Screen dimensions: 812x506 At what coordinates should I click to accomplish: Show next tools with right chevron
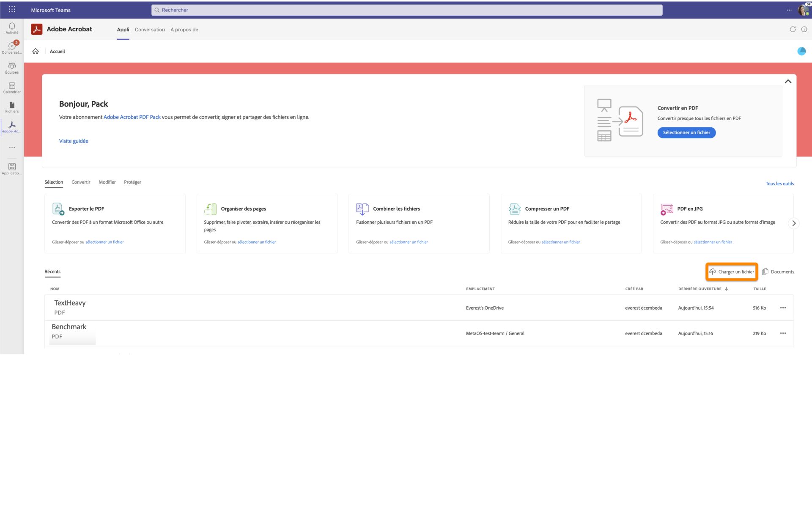click(x=794, y=223)
